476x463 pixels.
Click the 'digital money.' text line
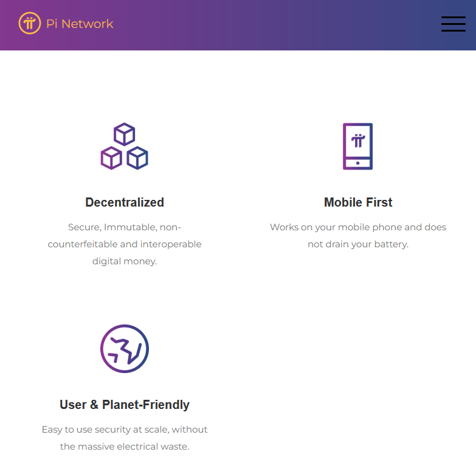point(125,261)
